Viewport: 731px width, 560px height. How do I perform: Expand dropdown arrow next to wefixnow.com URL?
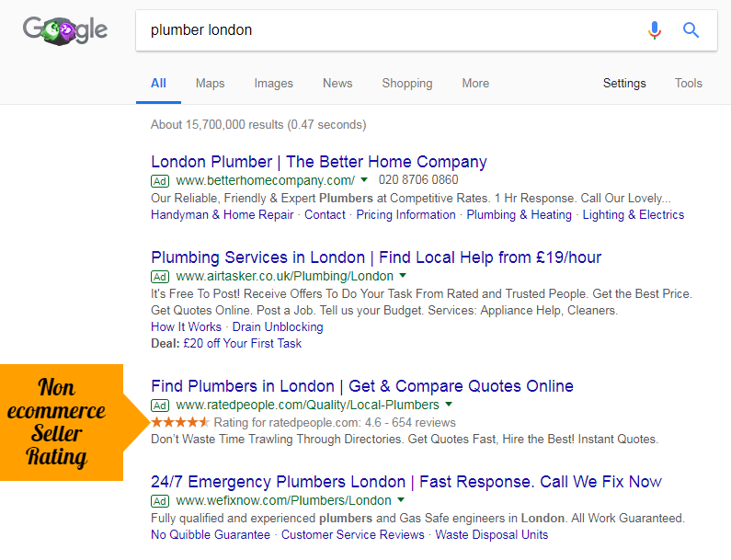click(x=401, y=500)
